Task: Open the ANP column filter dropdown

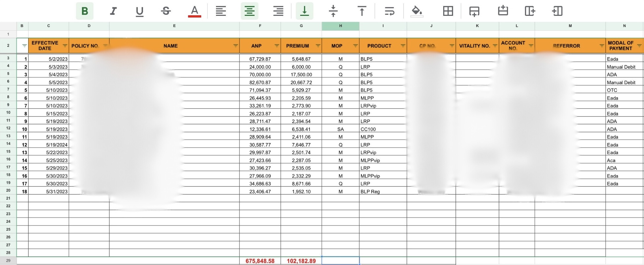Action: 277,46
